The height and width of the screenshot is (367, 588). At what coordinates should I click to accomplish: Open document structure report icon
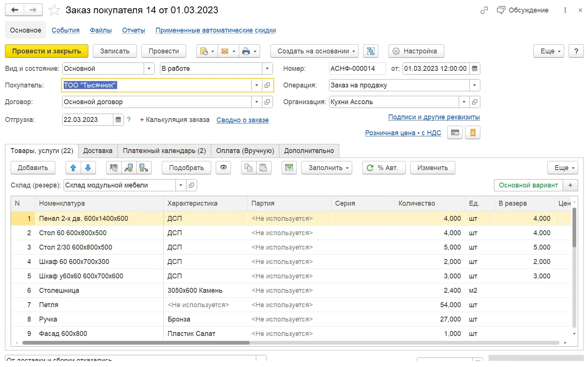click(x=371, y=51)
